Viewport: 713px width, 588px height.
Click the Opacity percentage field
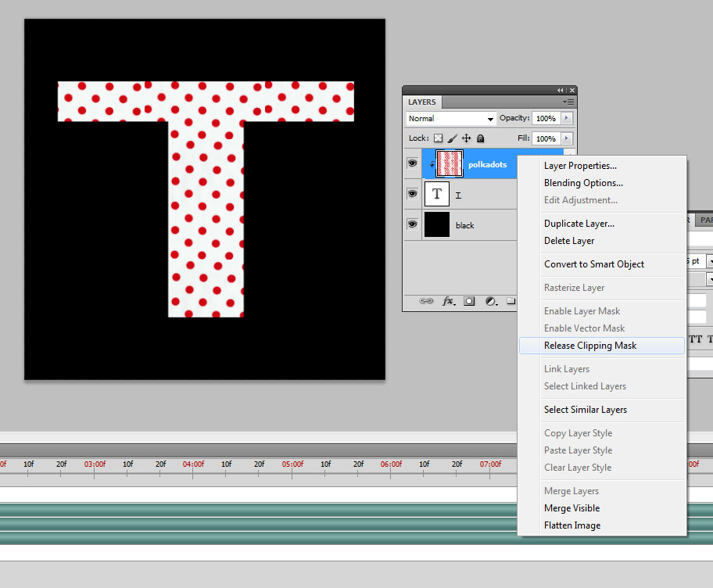pos(545,119)
